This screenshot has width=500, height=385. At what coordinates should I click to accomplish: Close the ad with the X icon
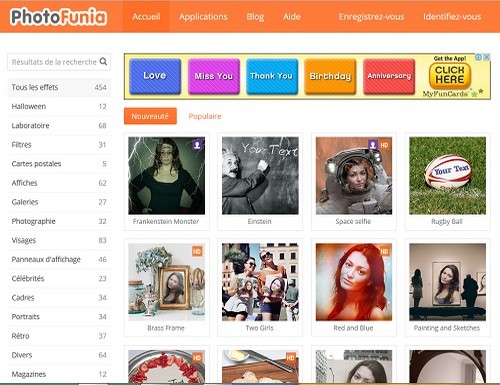[487, 57]
